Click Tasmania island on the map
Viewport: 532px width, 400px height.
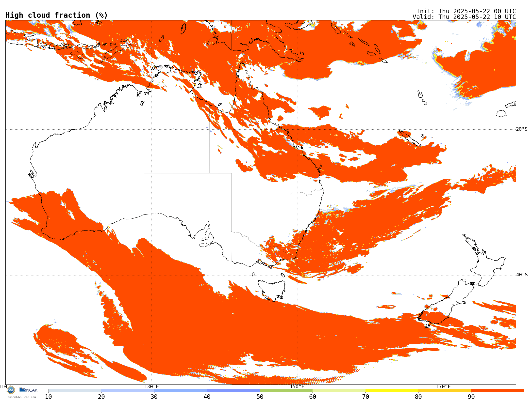272,290
